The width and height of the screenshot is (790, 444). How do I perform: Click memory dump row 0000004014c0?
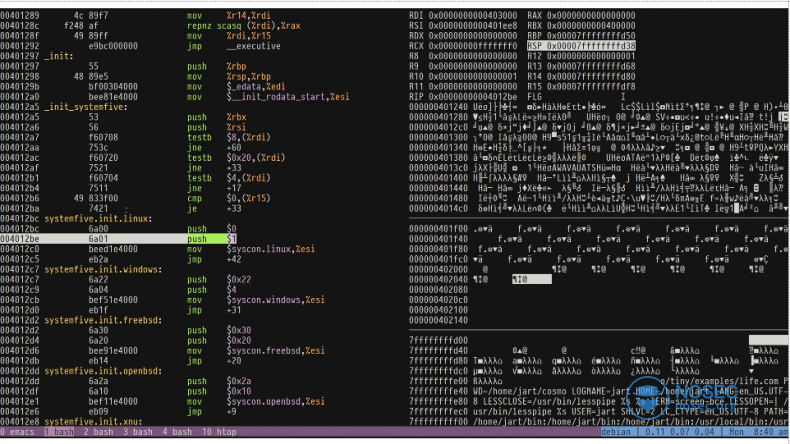(x=599, y=209)
